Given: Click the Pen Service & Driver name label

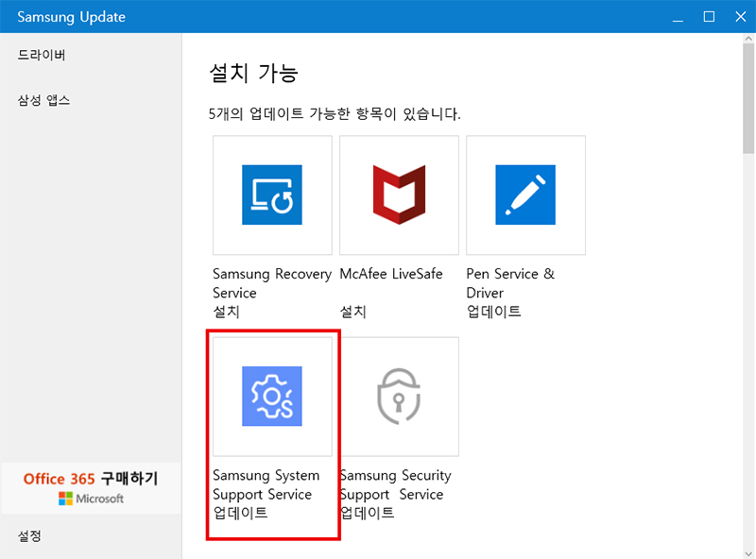Looking at the screenshot, I should pyautogui.click(x=510, y=283).
